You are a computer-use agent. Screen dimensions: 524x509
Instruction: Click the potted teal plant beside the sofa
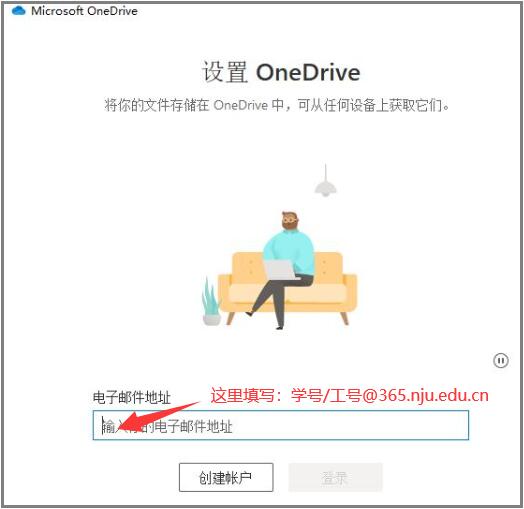[x=211, y=302]
